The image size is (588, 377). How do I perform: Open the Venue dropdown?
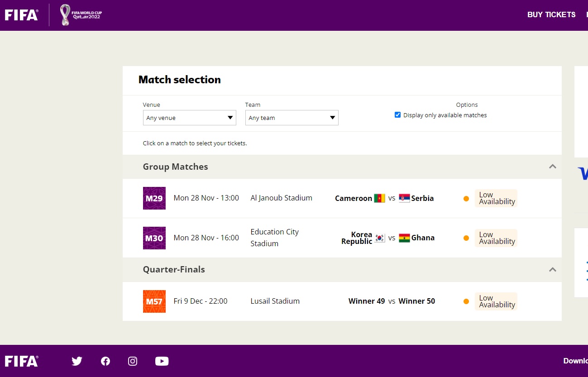click(x=189, y=118)
